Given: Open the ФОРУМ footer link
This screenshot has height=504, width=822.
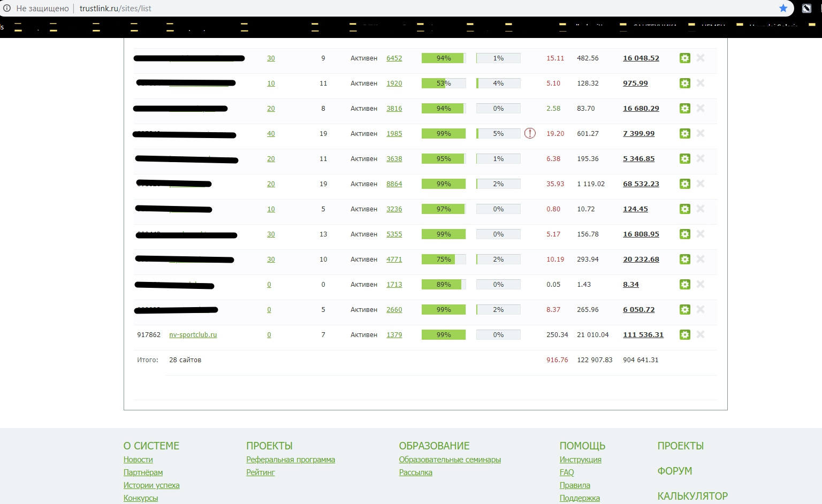Looking at the screenshot, I should (x=675, y=471).
